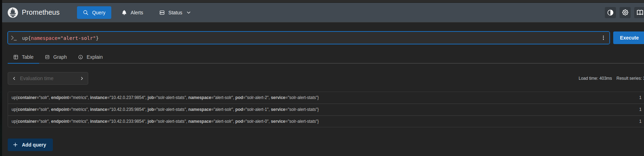This screenshot has width=644, height=156.
Task: Step evaluation time forward with right chevron
Action: coord(82,78)
